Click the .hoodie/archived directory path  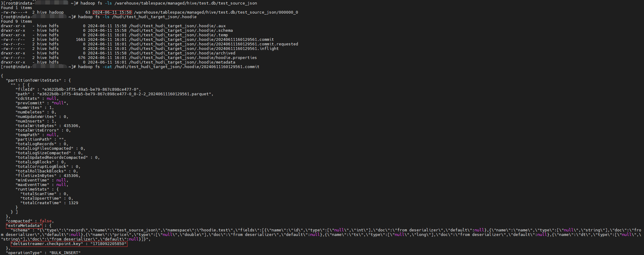pyautogui.click(x=182, y=53)
